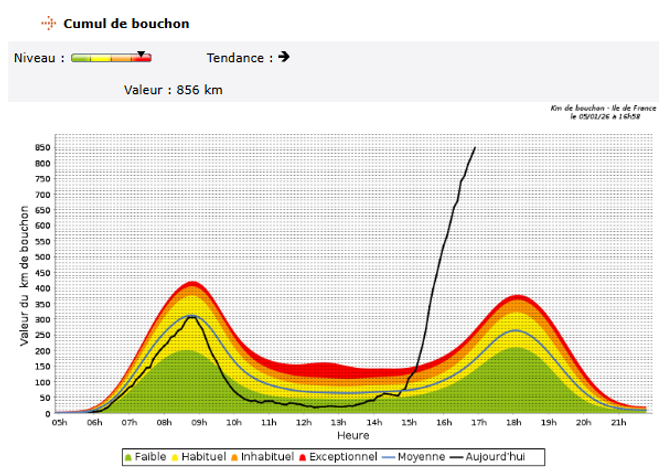The height and width of the screenshot is (474, 664).
Task: Click the Niveau color gauge bar
Action: (111, 58)
